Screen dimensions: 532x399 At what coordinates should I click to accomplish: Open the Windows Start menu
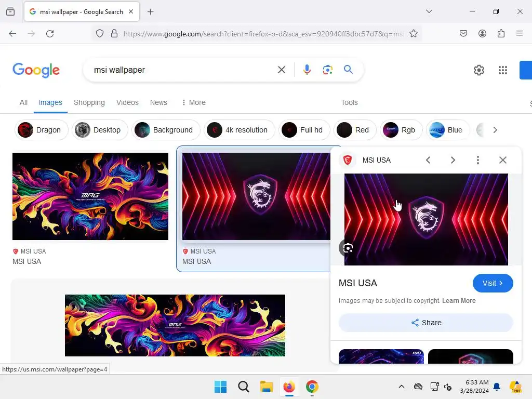pyautogui.click(x=220, y=387)
